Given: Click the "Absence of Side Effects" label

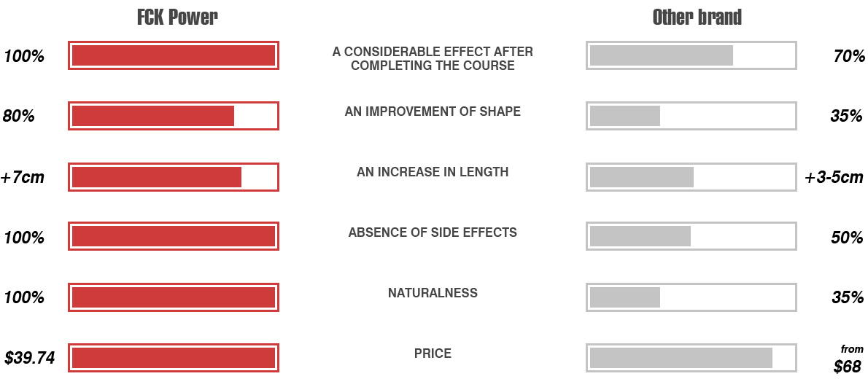Looking at the screenshot, I should [x=433, y=232].
